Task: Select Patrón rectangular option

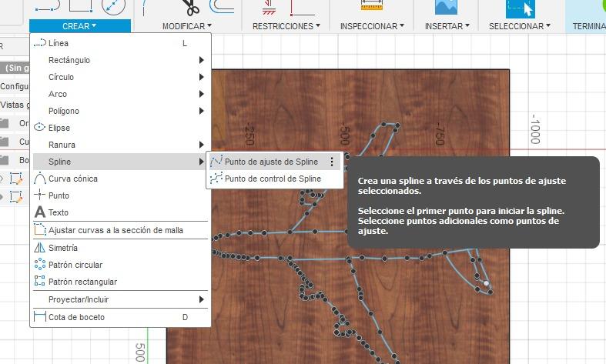Action: pyautogui.click(x=120, y=282)
